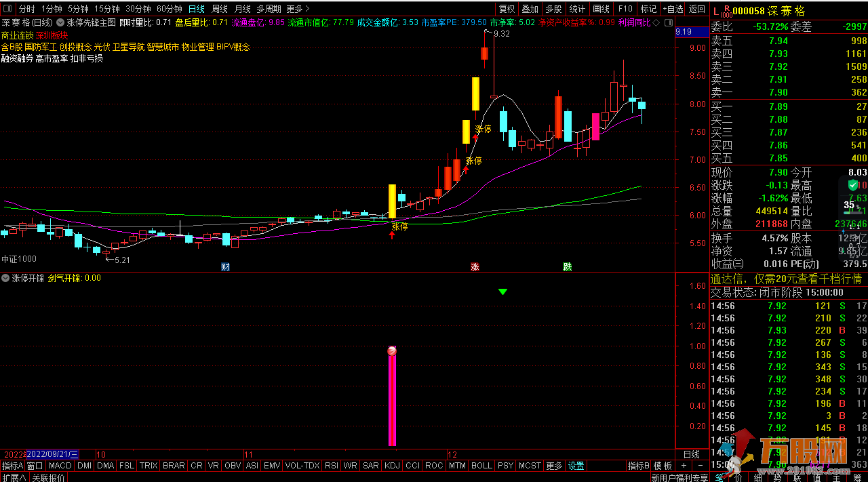The width and height of the screenshot is (868, 482).
Task: Open 设置 indicator settings
Action: coord(576,466)
